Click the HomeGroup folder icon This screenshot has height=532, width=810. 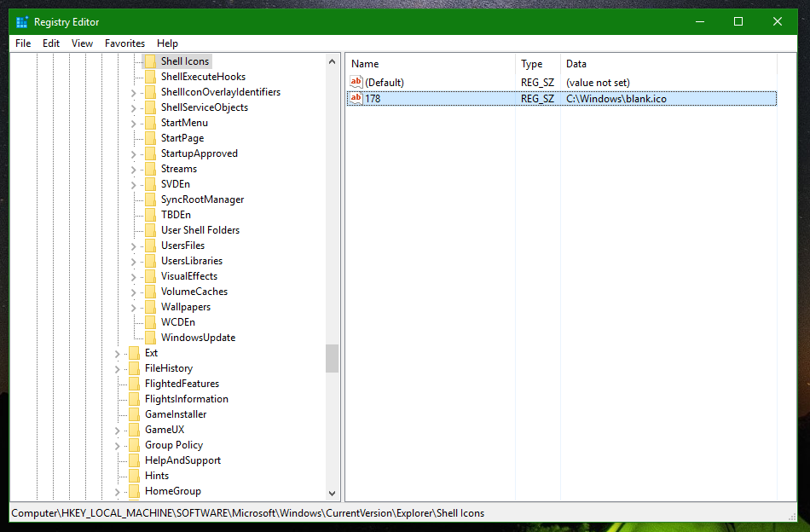[x=134, y=491]
